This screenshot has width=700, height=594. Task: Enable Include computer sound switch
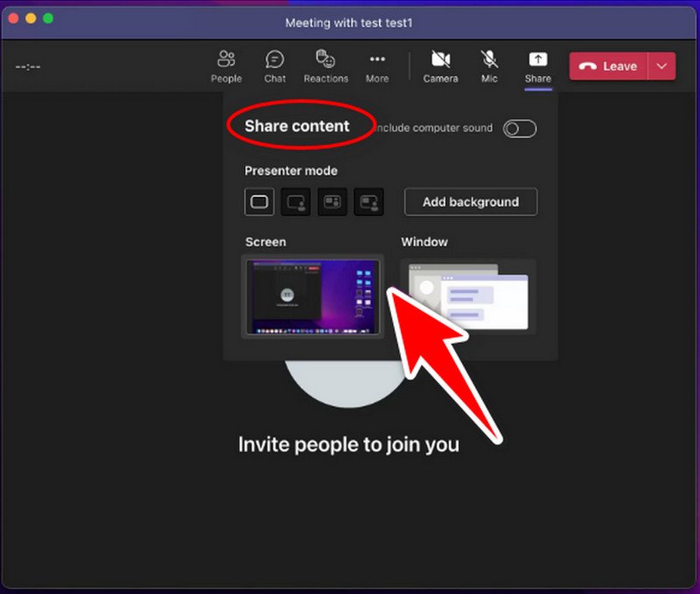[519, 129]
